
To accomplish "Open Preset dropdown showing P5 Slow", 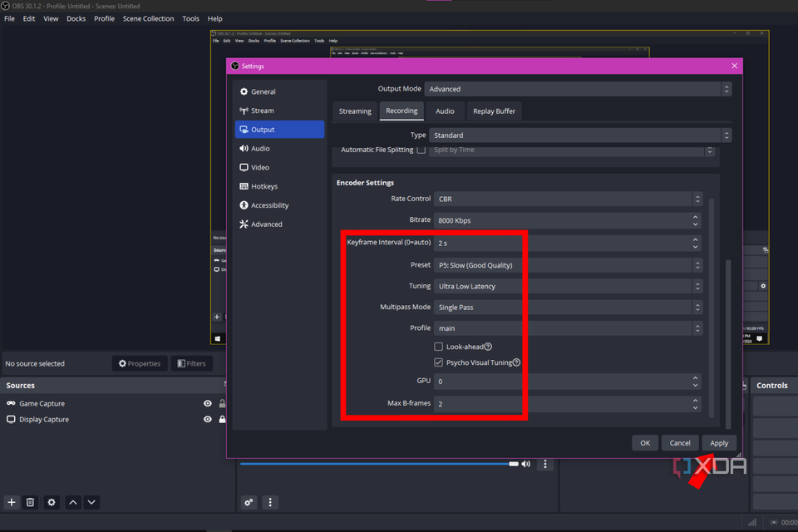I will tap(568, 264).
